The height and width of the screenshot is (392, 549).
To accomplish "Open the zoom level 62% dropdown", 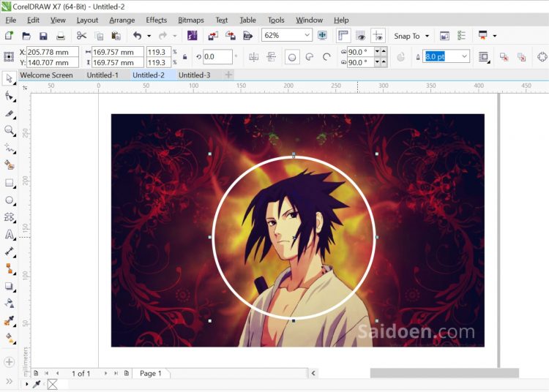I will tap(307, 35).
